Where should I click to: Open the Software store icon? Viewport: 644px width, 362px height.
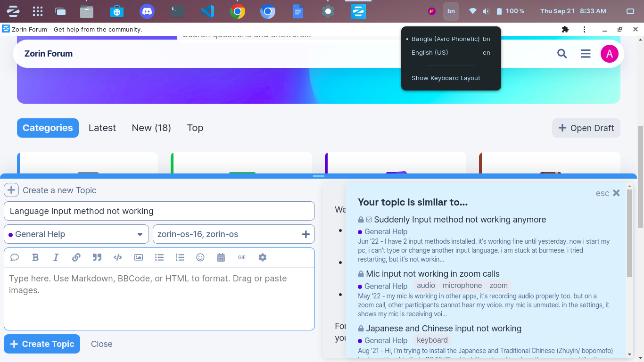pyautogui.click(x=117, y=11)
